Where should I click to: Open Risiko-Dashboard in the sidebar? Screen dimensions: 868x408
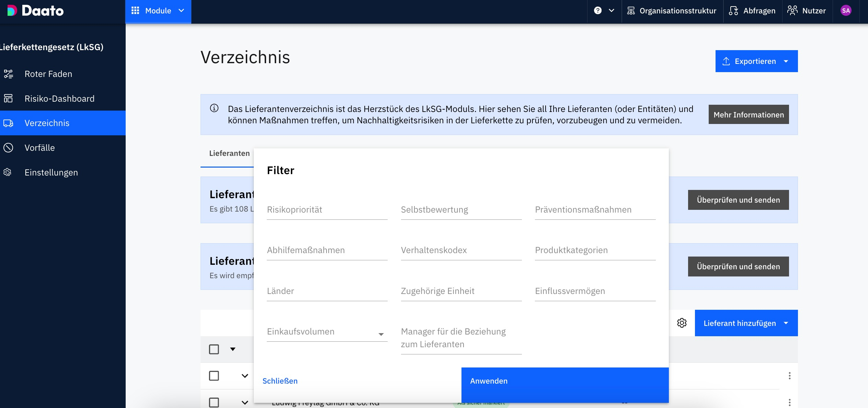[59, 99]
